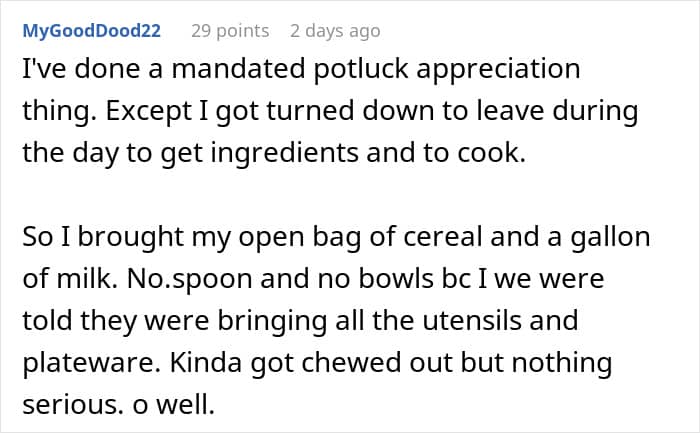The width and height of the screenshot is (700, 433).
Task: Click the word potluck in the comment
Action: (x=361, y=69)
